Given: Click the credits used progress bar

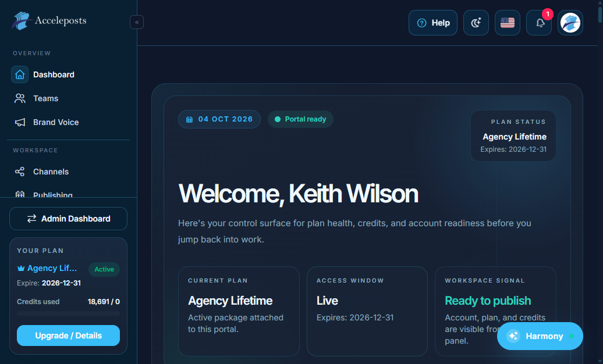Looking at the screenshot, I should [69, 313].
